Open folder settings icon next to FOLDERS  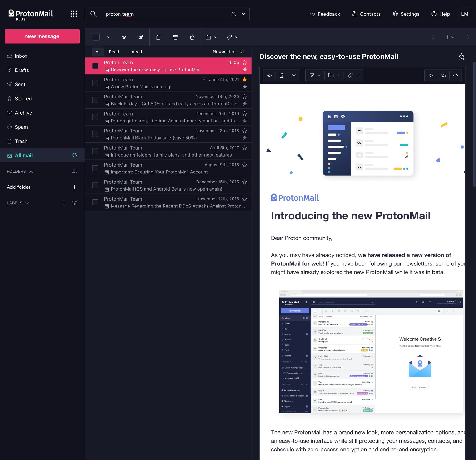click(x=74, y=172)
